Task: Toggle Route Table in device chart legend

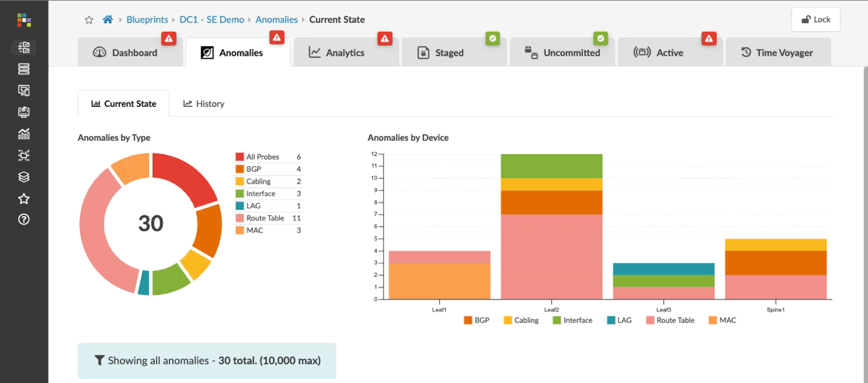Action: click(670, 320)
